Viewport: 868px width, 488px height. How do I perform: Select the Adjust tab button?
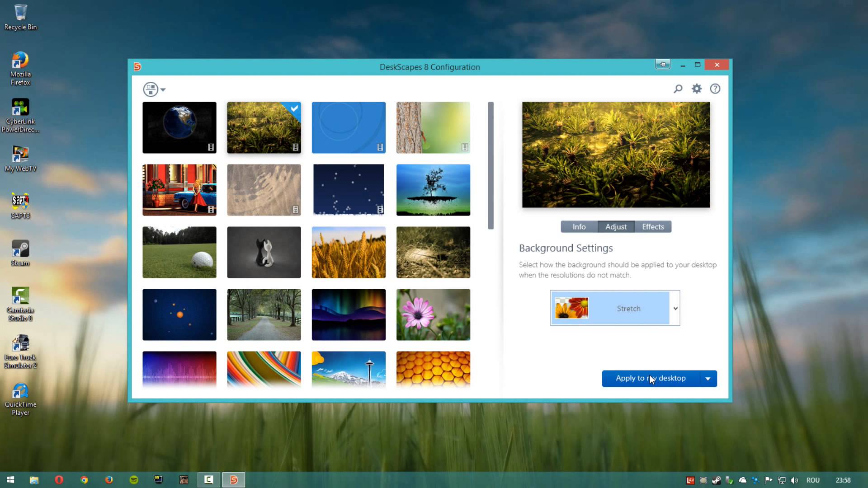point(616,227)
